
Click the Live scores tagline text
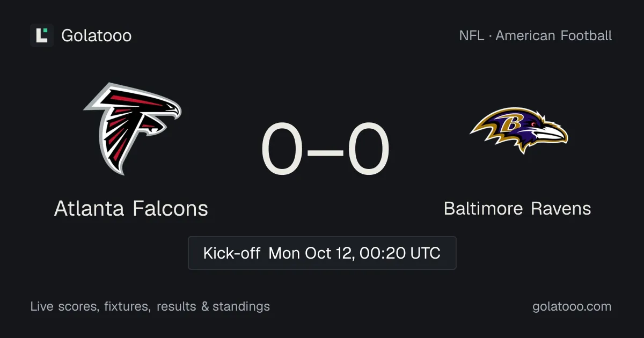63,307
